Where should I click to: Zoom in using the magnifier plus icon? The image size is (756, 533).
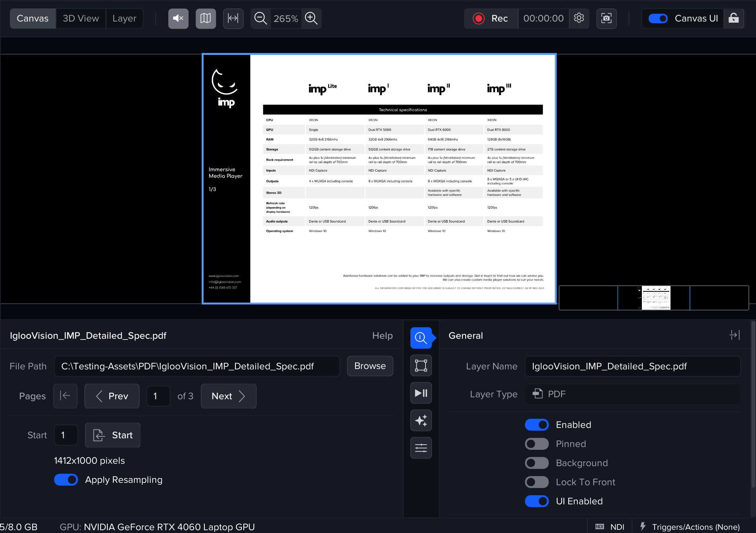[311, 18]
